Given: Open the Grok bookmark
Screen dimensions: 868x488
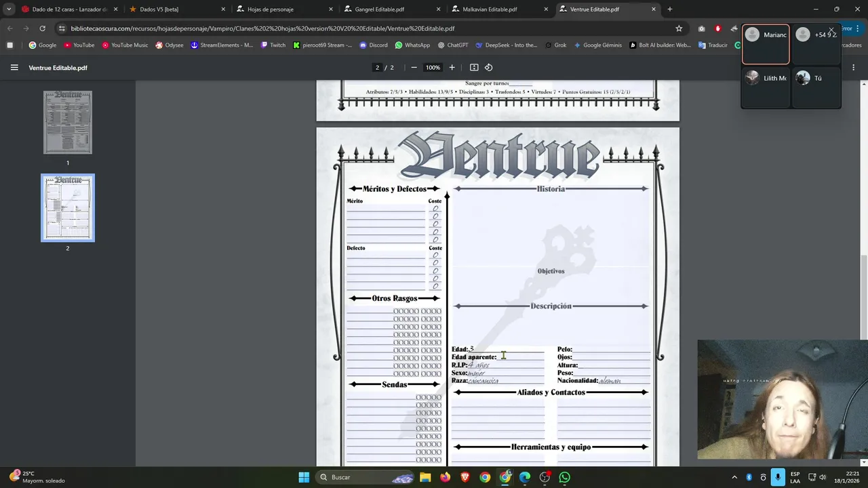Looking at the screenshot, I should (x=555, y=45).
